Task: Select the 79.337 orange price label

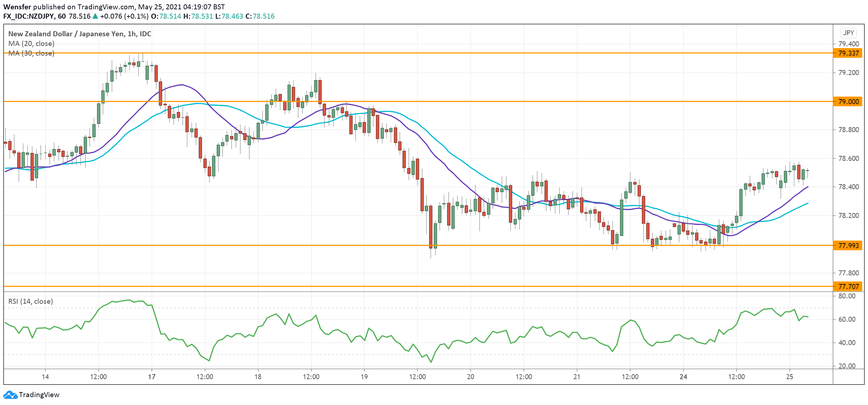Action: [848, 53]
